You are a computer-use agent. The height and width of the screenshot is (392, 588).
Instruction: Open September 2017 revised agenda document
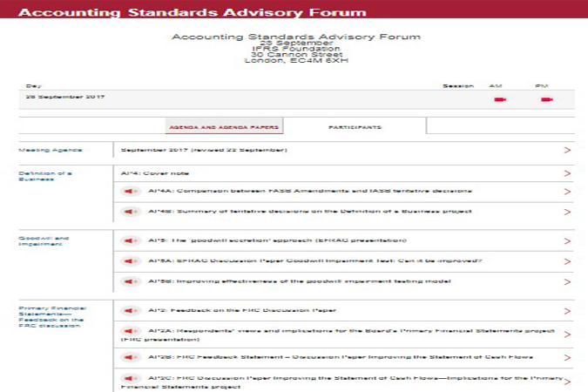coord(204,150)
